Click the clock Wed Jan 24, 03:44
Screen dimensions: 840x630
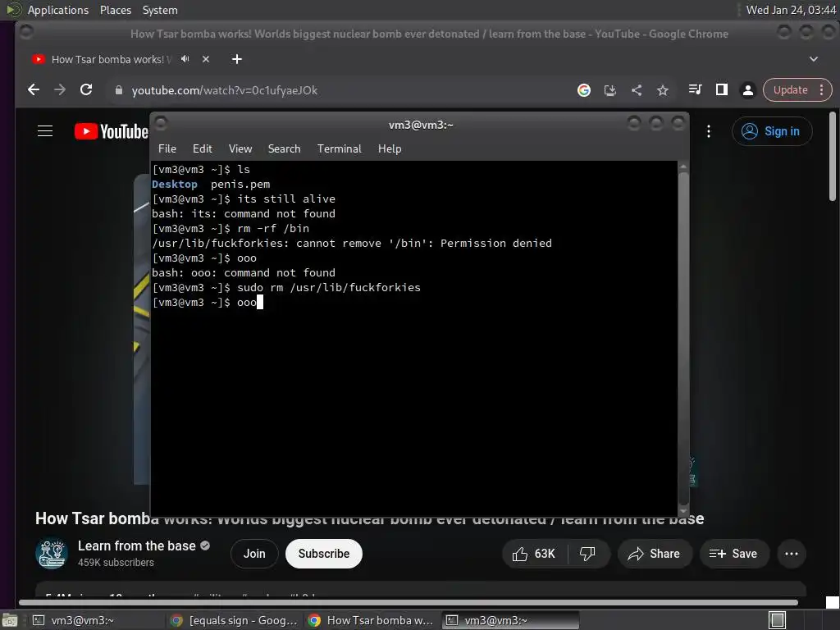click(x=791, y=10)
